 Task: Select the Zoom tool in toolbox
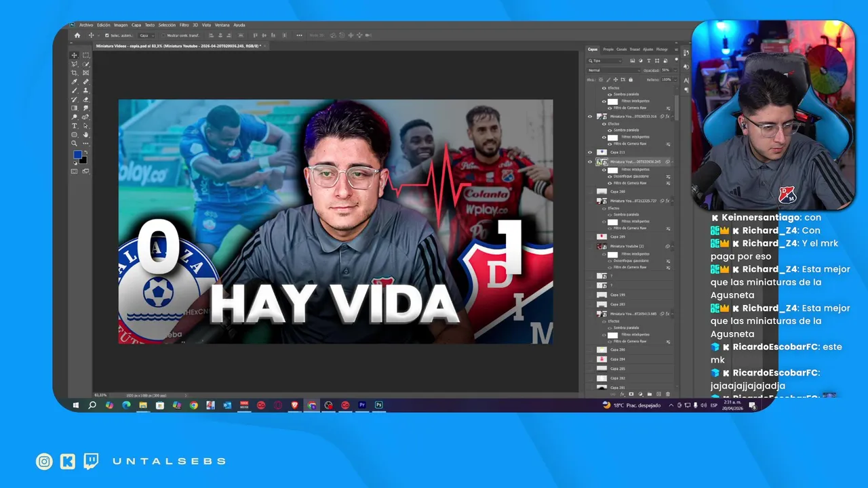pyautogui.click(x=74, y=143)
